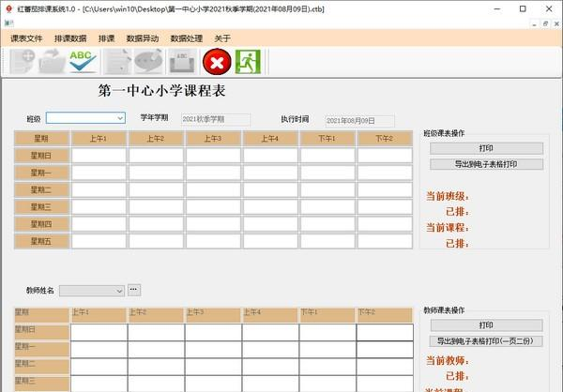Screen dimensions: 563x392
Task: Click the ABC checkmark toolbar icon
Action: click(83, 61)
